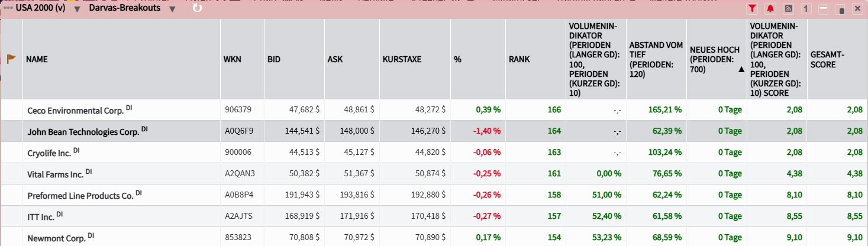Sort by KURSTAXE column header
This screenshot has width=868, height=246.
(402, 60)
